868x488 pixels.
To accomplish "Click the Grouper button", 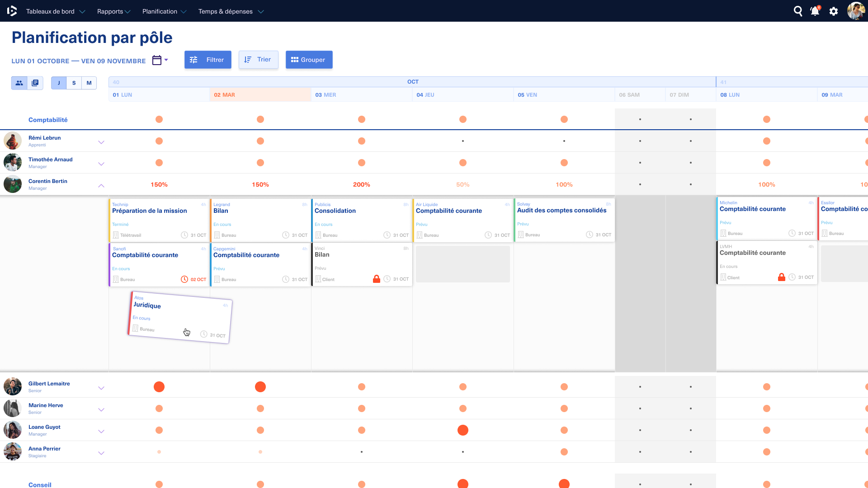I will (x=309, y=60).
